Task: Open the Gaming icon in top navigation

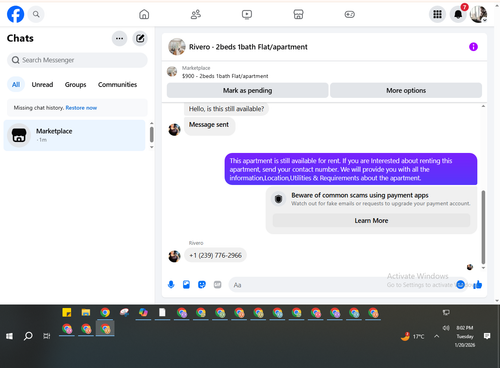Action: coord(349,14)
